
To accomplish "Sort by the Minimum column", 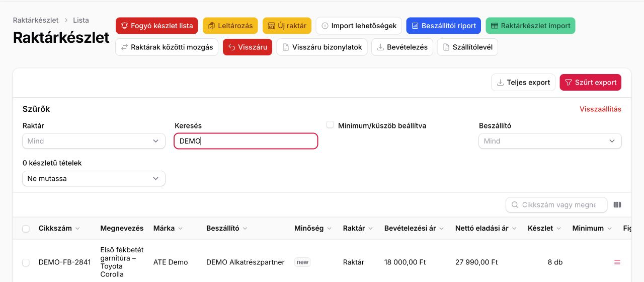I will click(592, 228).
